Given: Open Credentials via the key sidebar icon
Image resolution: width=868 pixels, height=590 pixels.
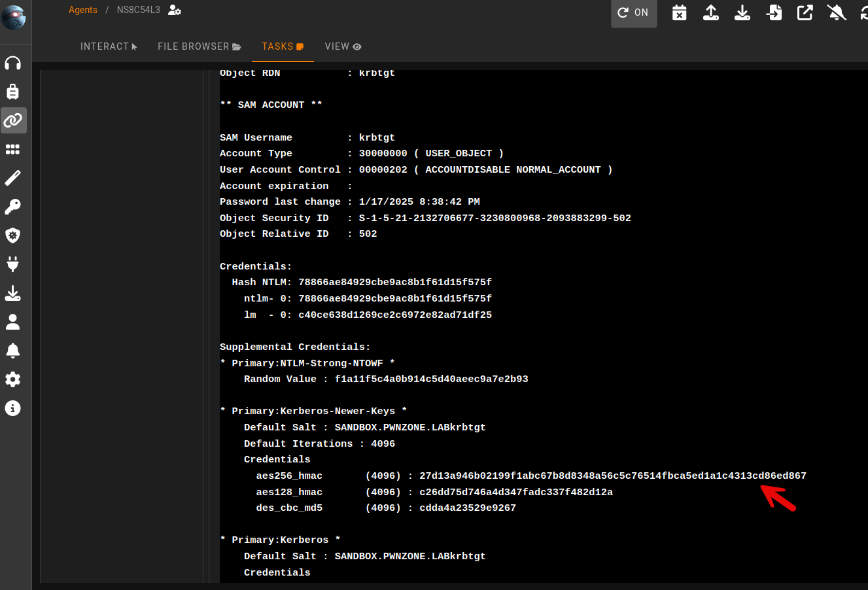Looking at the screenshot, I should coord(13,207).
